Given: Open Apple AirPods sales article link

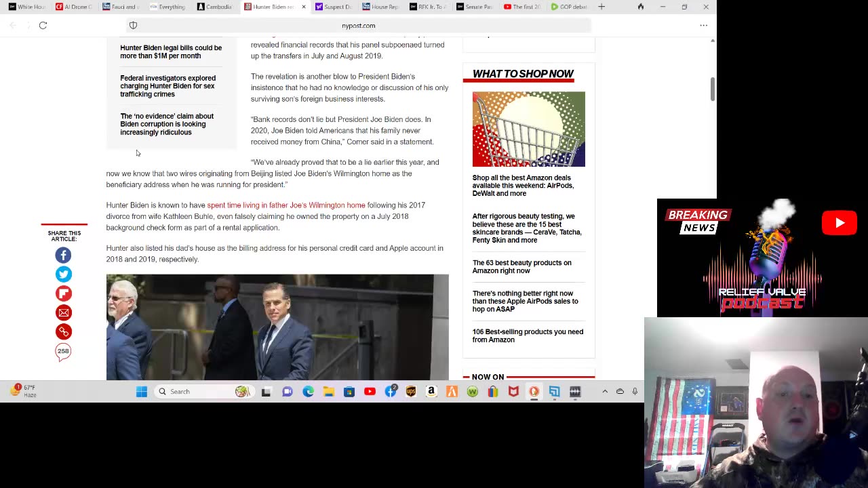Looking at the screenshot, I should 525,301.
